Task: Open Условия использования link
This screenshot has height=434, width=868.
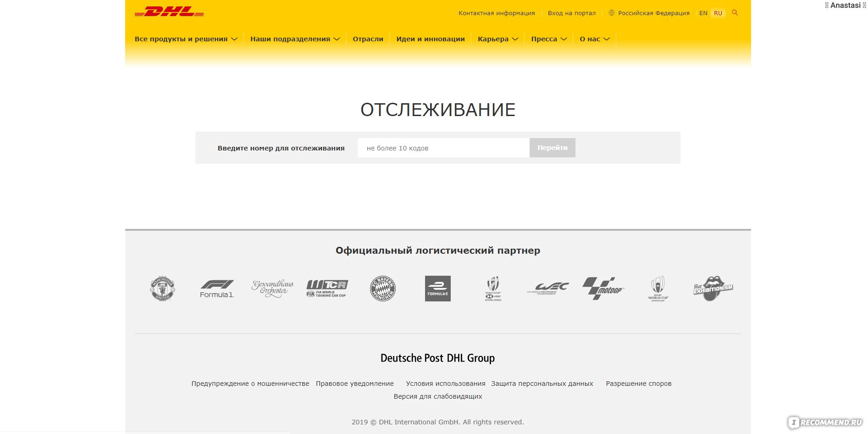Action: click(x=446, y=384)
